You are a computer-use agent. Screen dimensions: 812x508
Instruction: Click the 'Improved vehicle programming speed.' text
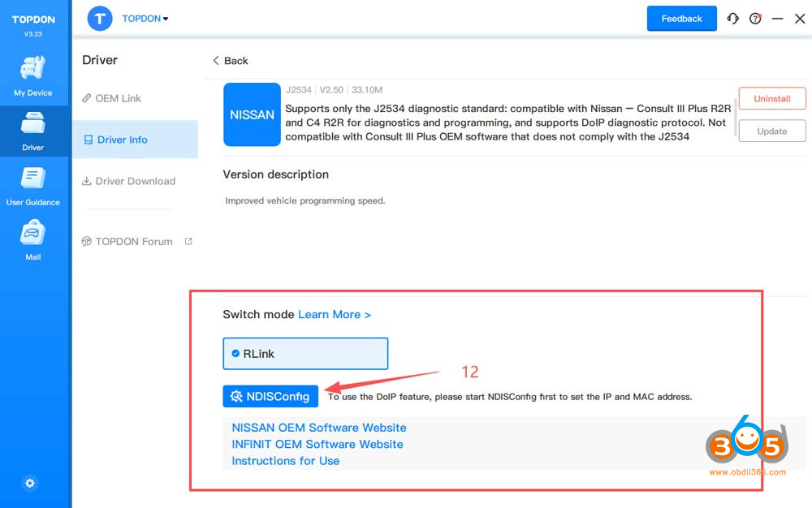click(305, 200)
